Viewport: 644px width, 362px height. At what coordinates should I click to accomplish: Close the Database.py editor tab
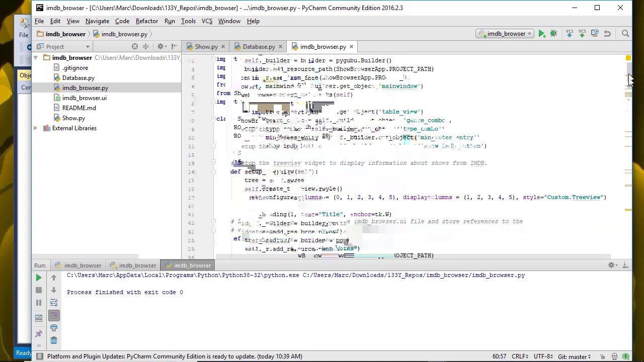[x=280, y=47]
